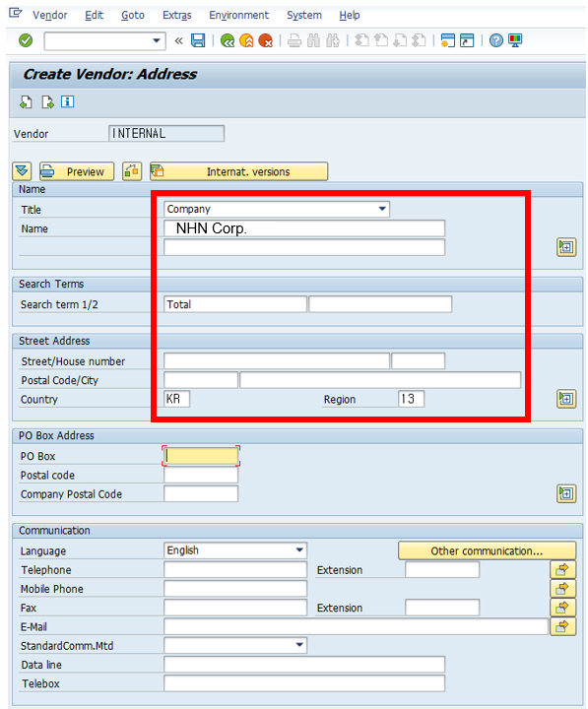The image size is (588, 709).
Task: Click the red Cancel icon
Action: [266, 40]
